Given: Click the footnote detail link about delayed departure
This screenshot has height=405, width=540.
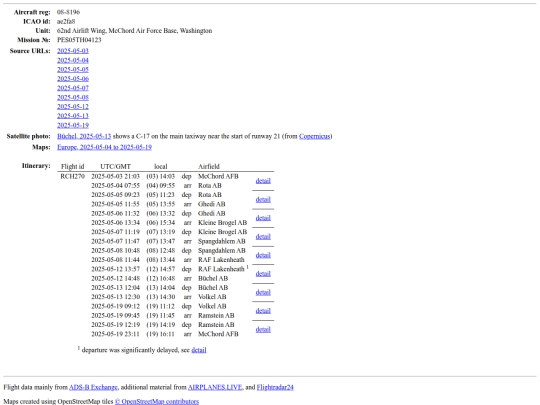Looking at the screenshot, I should 199,350.
